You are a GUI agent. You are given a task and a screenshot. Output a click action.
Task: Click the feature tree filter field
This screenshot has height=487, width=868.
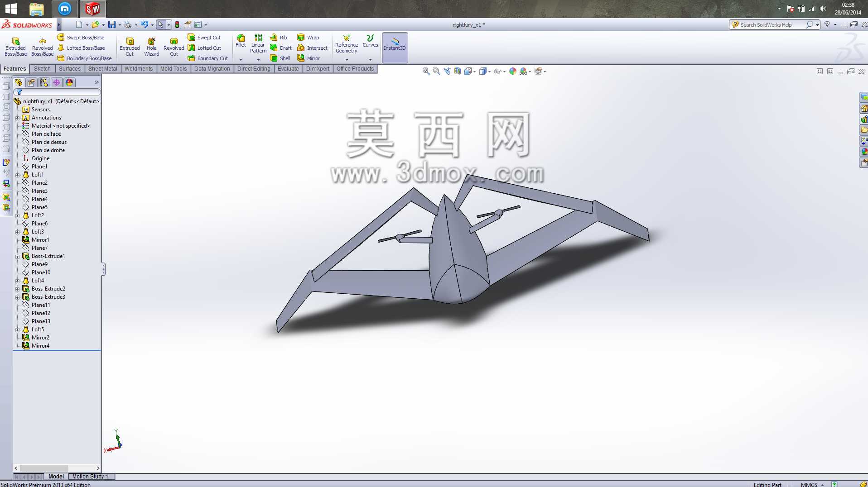(58, 92)
